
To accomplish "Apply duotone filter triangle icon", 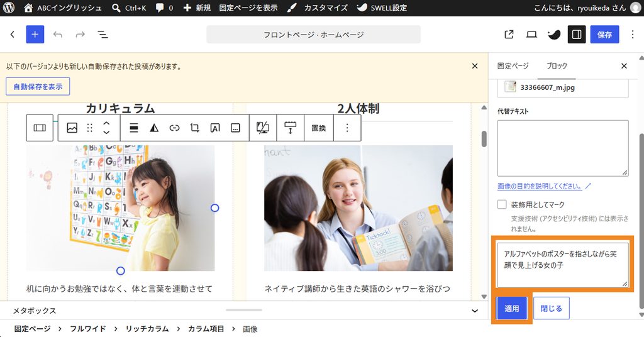I will coord(154,128).
